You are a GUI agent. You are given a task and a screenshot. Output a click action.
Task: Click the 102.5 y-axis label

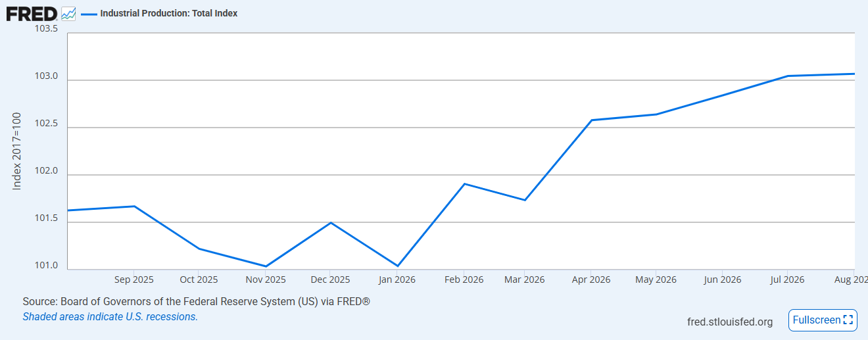click(45, 124)
